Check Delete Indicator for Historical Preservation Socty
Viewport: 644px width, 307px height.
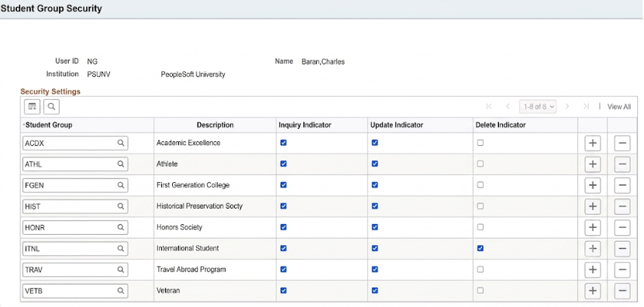(x=480, y=206)
